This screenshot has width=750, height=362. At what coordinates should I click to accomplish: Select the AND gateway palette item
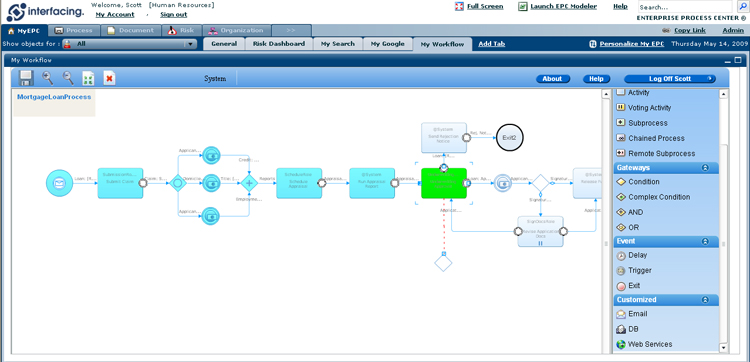click(630, 212)
